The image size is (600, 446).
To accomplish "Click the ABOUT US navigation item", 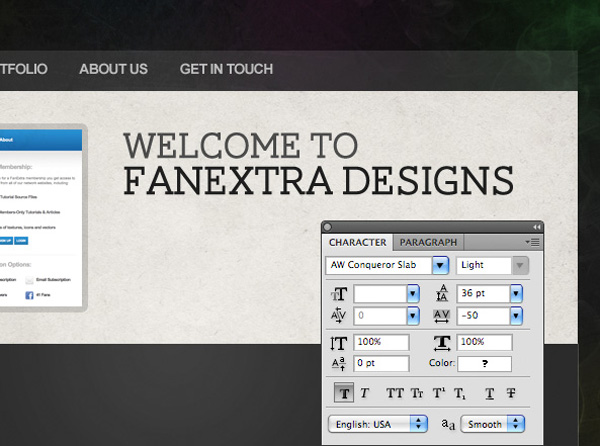I will point(113,69).
